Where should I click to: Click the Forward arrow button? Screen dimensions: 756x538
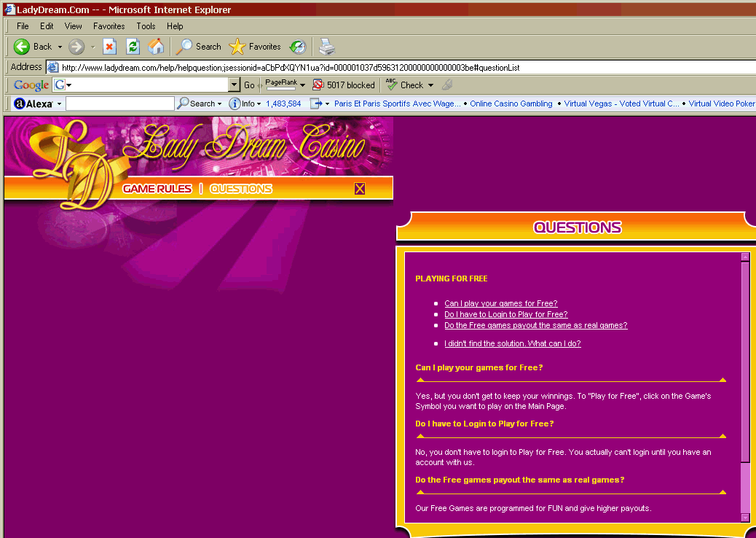point(76,47)
